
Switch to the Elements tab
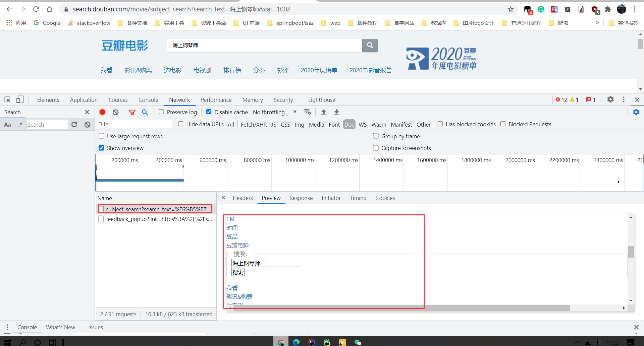[x=48, y=100]
